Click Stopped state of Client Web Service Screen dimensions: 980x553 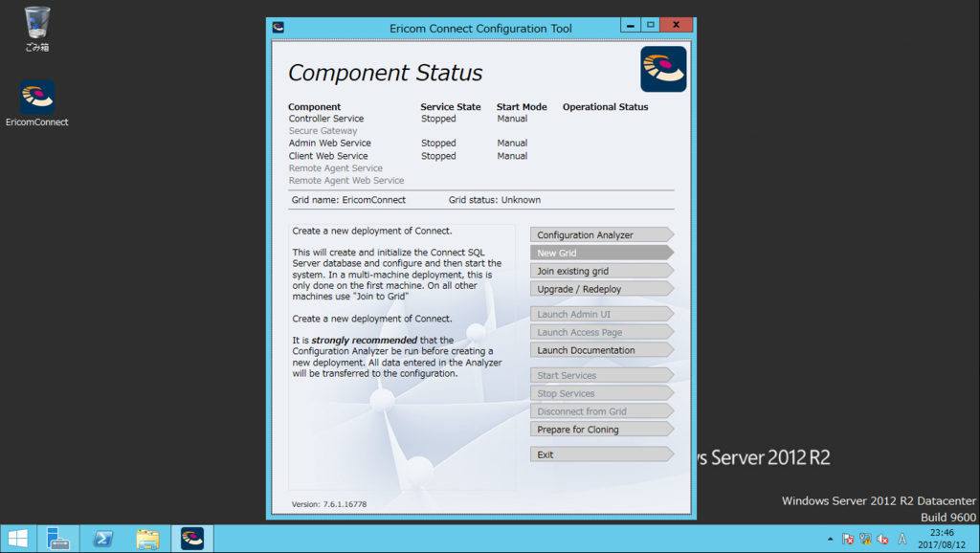pos(438,156)
